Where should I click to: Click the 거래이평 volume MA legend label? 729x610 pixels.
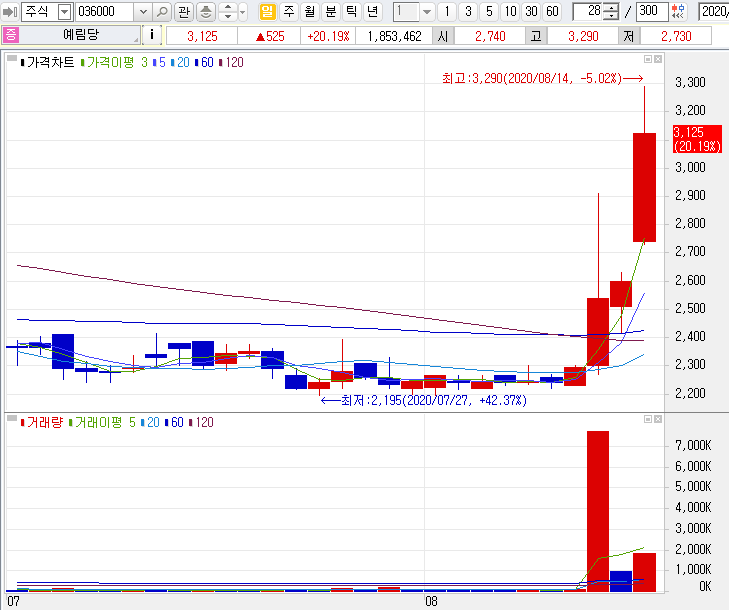98,422
